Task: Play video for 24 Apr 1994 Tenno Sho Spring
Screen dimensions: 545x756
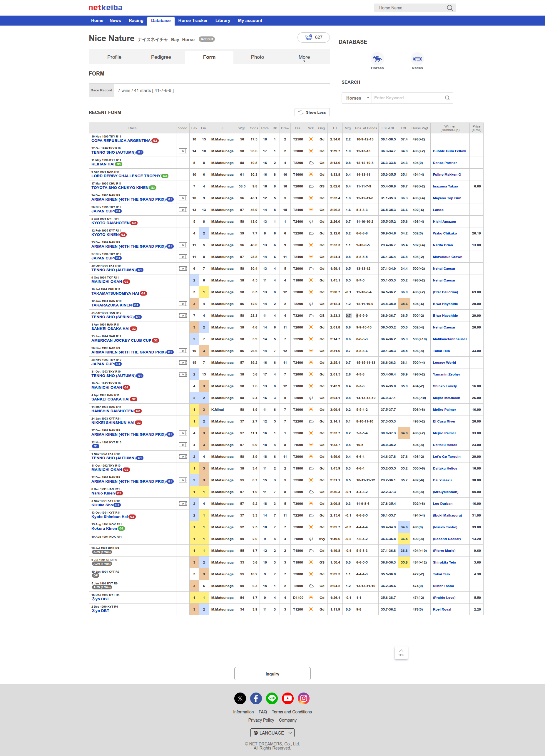Action: point(183,315)
